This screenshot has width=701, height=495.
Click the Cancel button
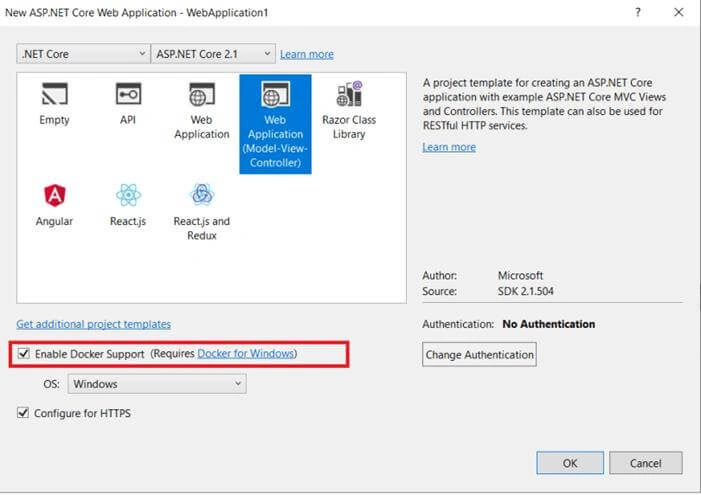coord(646,463)
